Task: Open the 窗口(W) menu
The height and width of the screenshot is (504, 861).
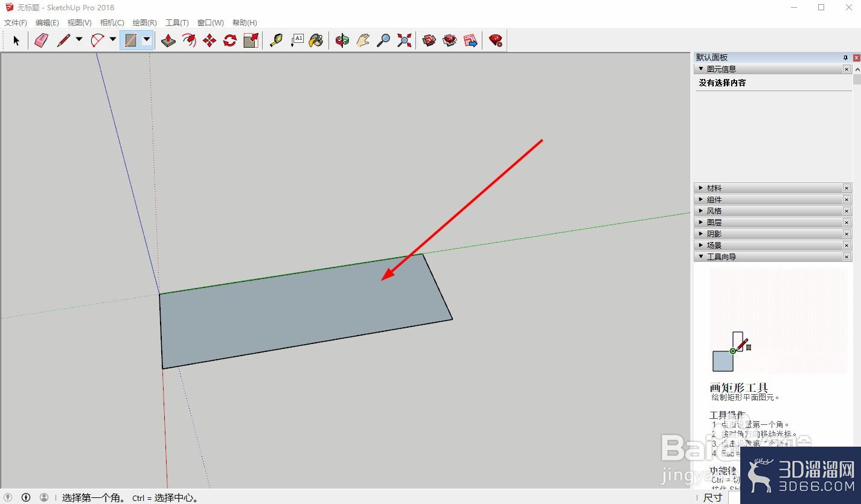Action: point(211,22)
